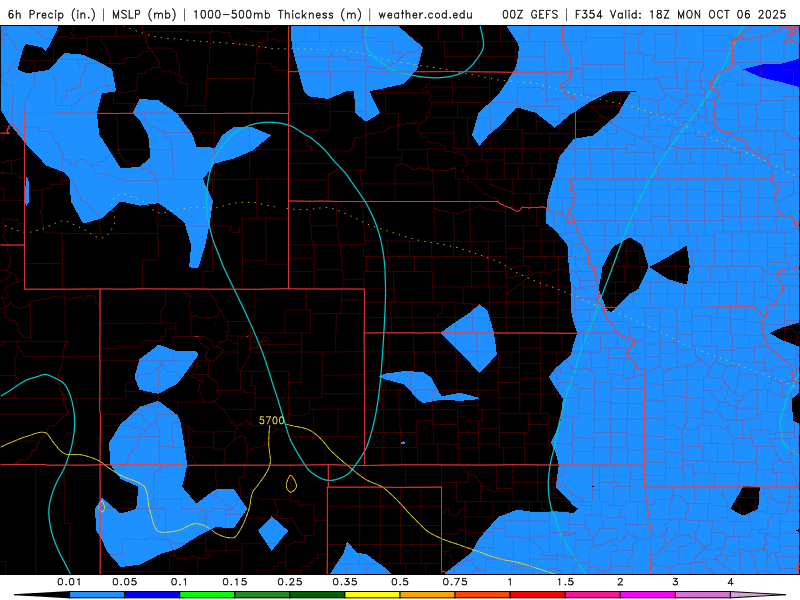Select the violet 3 inch legend swatch

pyautogui.click(x=703, y=595)
